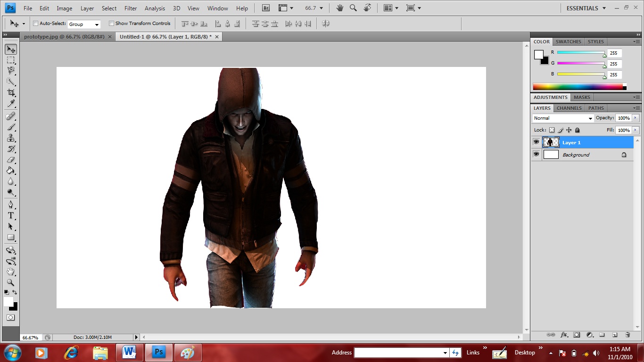
Task: Select the Paint Bucket tool
Action: tap(11, 171)
